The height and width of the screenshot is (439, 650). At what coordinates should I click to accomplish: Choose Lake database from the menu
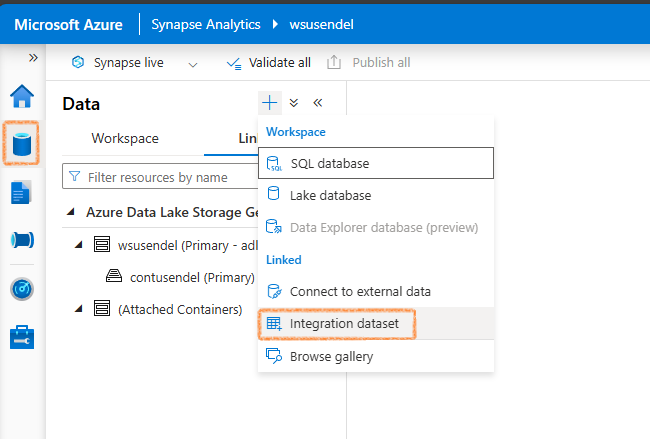pos(376,195)
